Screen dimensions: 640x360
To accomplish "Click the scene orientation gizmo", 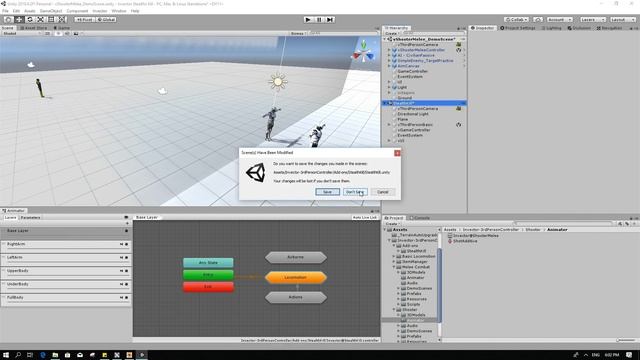I will [x=363, y=51].
